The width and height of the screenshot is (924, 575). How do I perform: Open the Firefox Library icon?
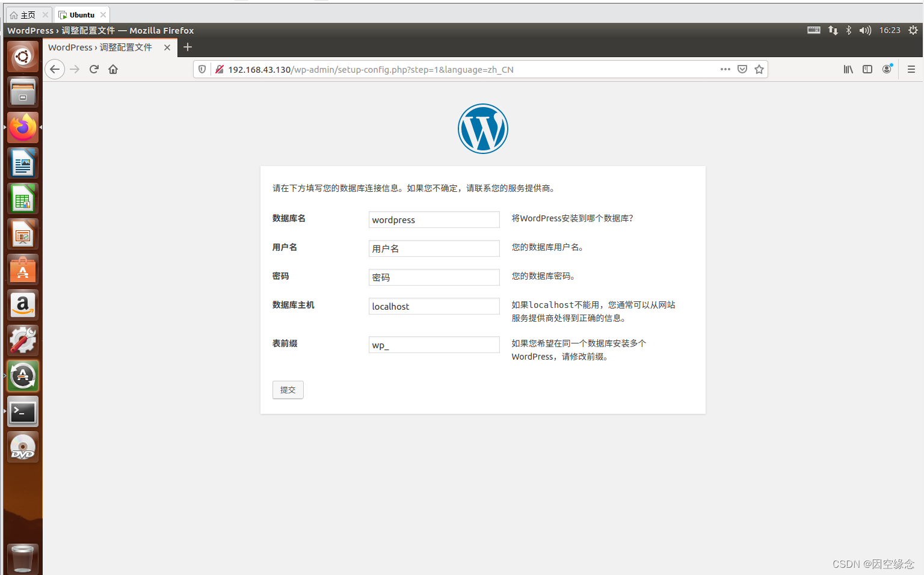pyautogui.click(x=848, y=69)
